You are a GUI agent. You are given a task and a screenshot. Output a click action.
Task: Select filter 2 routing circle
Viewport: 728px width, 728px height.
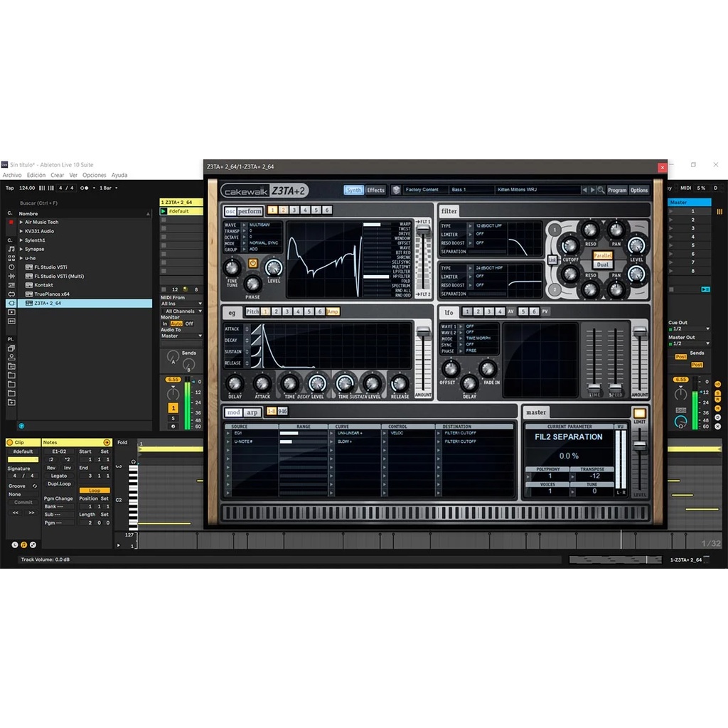[555, 289]
